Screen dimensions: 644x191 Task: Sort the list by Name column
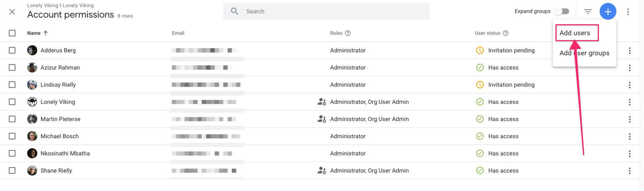[34, 33]
